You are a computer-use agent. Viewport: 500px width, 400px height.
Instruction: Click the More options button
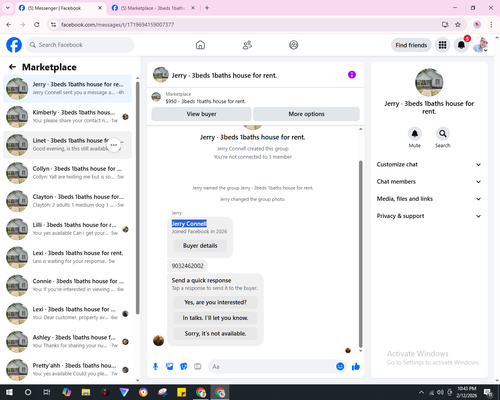pyautogui.click(x=306, y=114)
